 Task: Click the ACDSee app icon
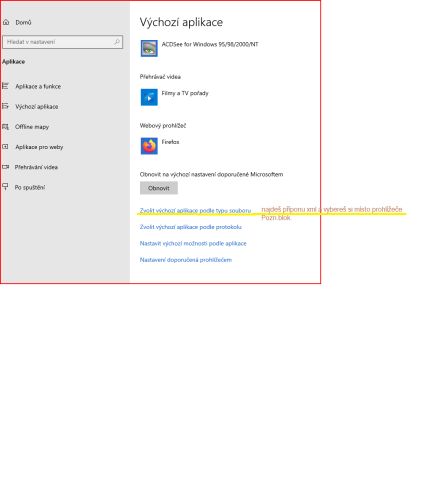click(149, 48)
